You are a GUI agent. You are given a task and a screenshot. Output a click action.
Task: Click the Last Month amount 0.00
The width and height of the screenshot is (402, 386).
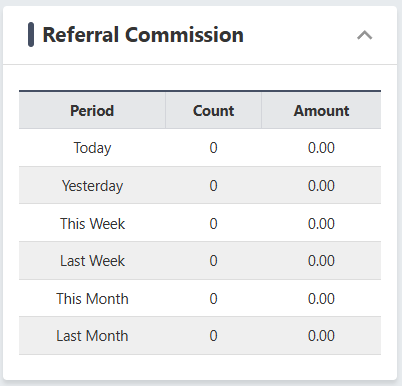coord(321,336)
